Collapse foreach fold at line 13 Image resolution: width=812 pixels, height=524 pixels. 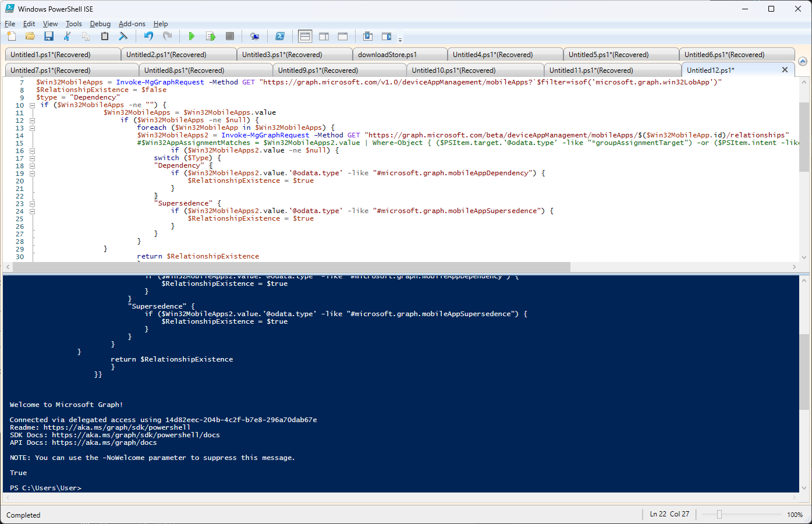point(32,128)
